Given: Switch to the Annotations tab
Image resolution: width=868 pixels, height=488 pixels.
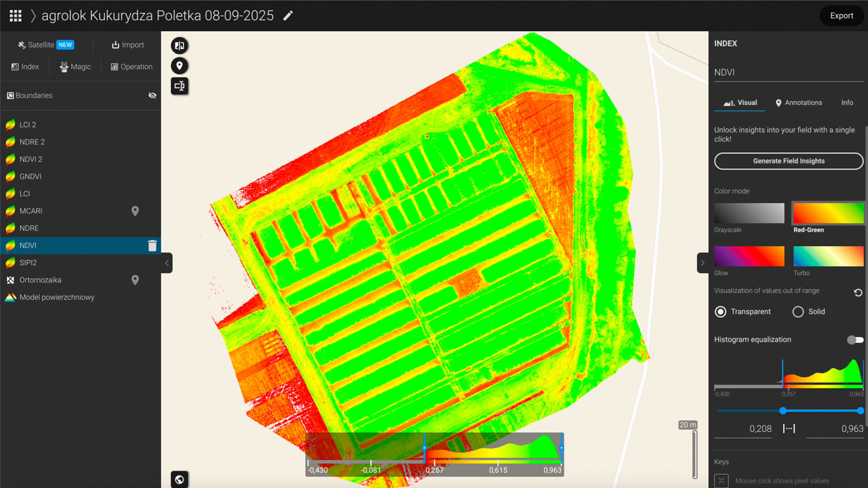Looking at the screenshot, I should (x=799, y=103).
